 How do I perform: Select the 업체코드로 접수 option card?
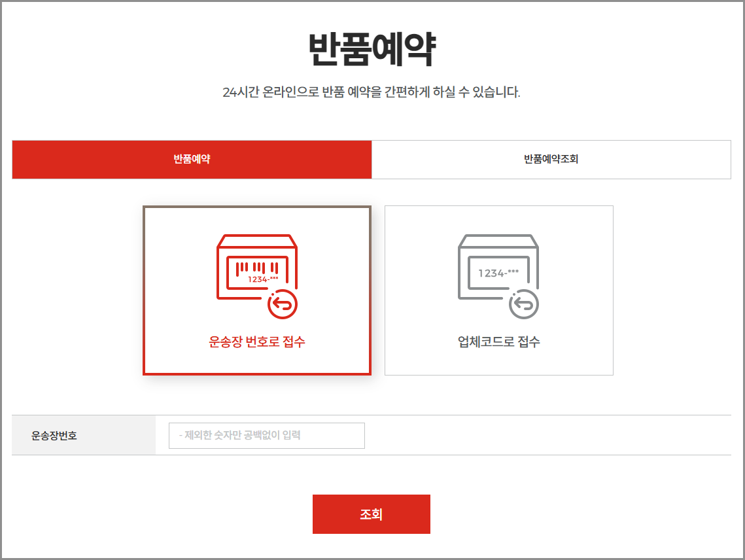(498, 290)
